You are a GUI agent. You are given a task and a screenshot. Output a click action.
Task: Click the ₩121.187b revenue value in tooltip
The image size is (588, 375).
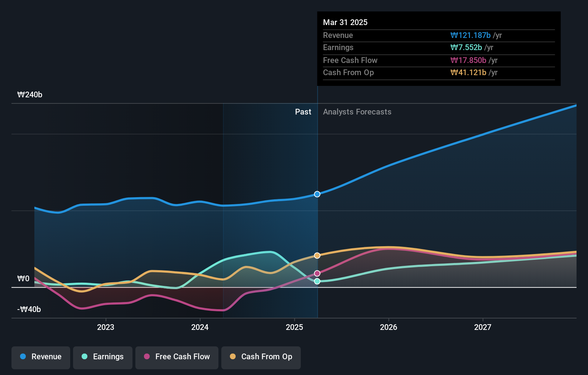tap(470, 35)
